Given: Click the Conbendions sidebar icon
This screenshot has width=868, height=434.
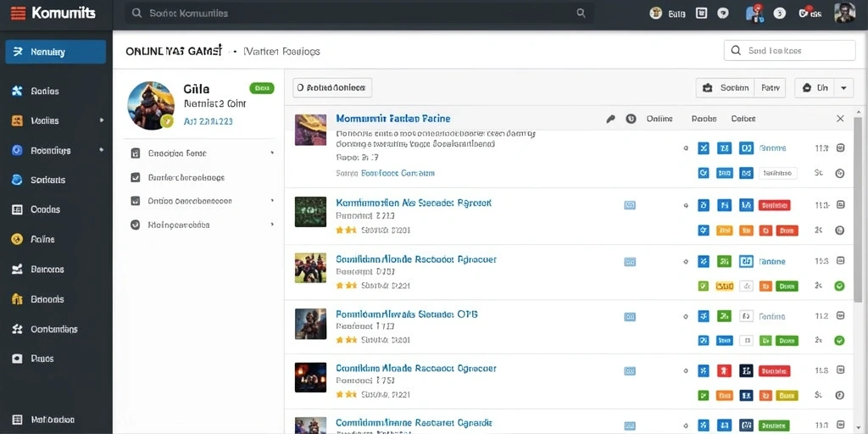Looking at the screenshot, I should (x=17, y=329).
